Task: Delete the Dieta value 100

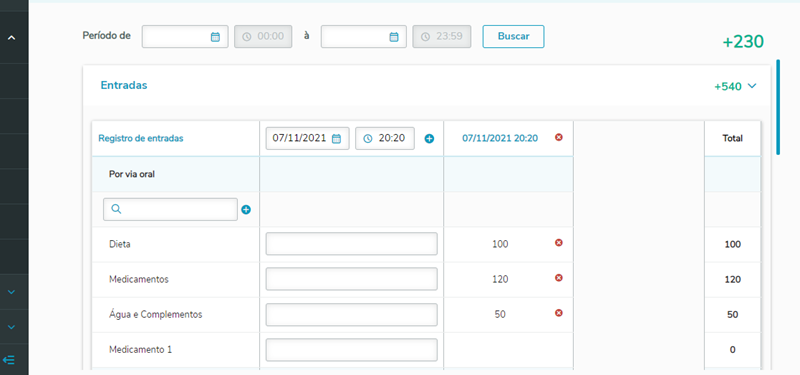Action: (559, 243)
